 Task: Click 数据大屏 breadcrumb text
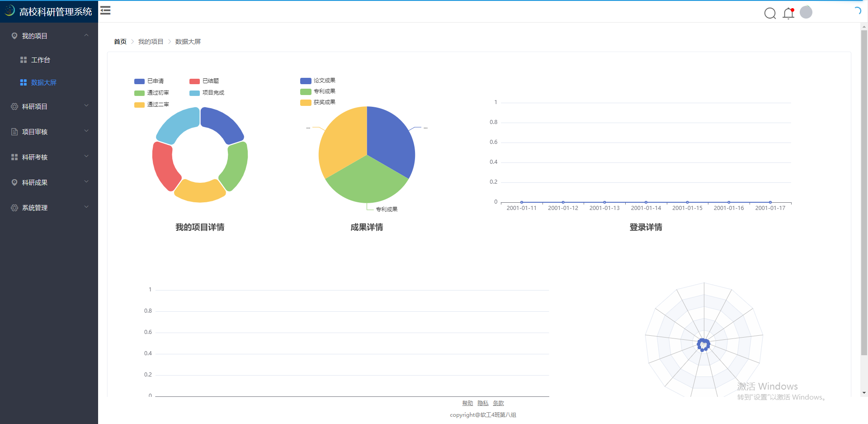click(188, 42)
